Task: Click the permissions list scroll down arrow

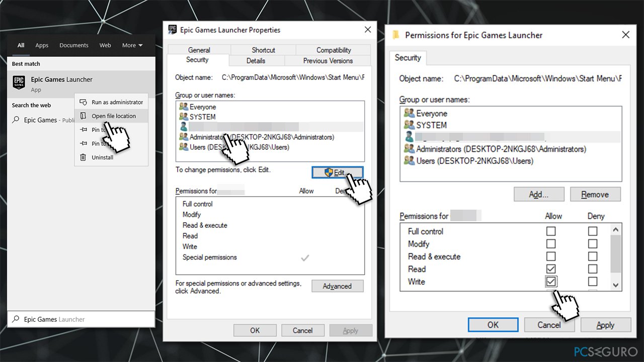Action: click(615, 285)
